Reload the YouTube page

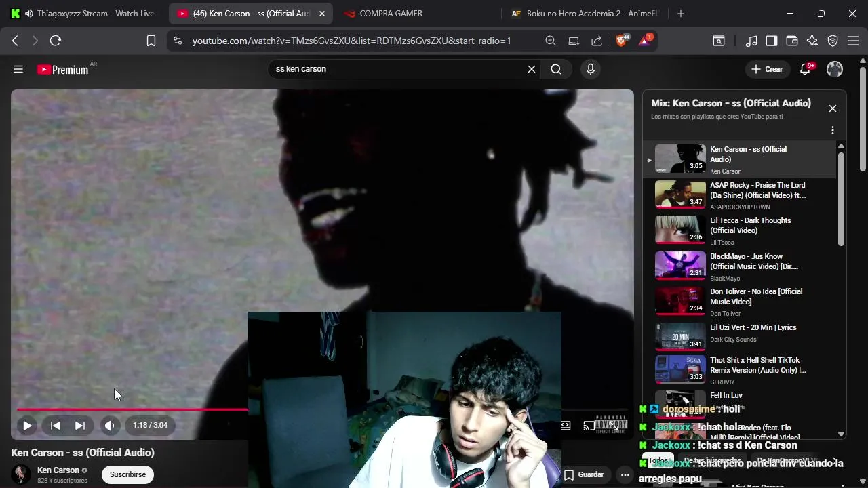pyautogui.click(x=56, y=41)
